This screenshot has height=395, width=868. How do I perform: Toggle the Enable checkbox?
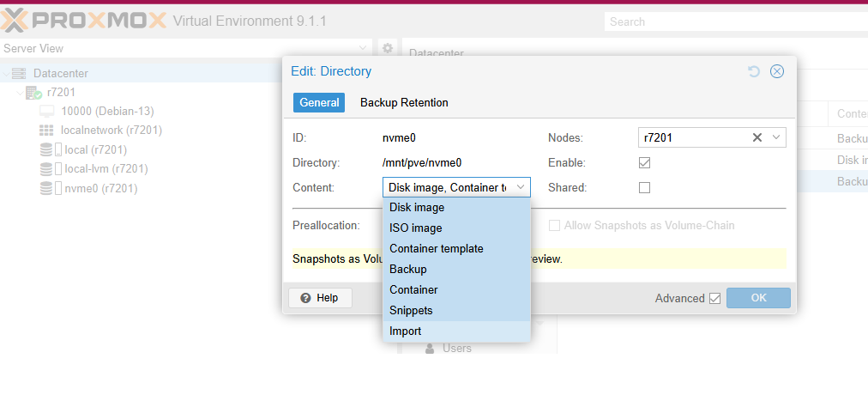(645, 162)
